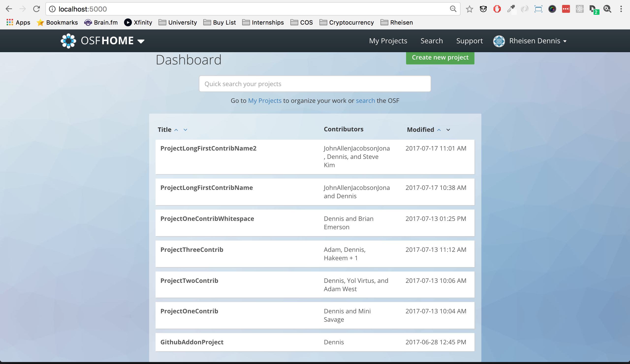Click the OSF logo icon
Screen dimensions: 630x364
[68, 41]
